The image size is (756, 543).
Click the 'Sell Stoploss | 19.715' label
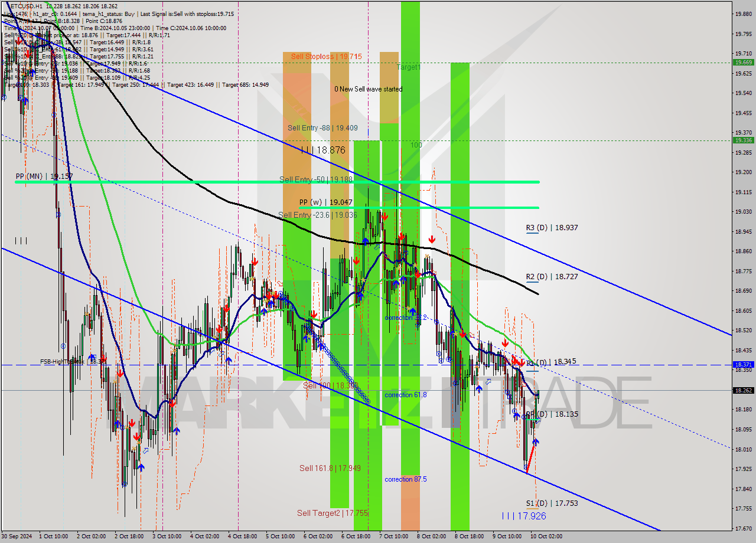coord(326,56)
